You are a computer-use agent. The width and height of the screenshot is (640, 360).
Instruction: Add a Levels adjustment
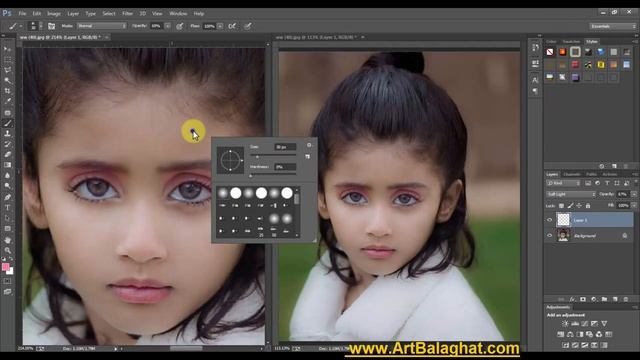(575, 324)
